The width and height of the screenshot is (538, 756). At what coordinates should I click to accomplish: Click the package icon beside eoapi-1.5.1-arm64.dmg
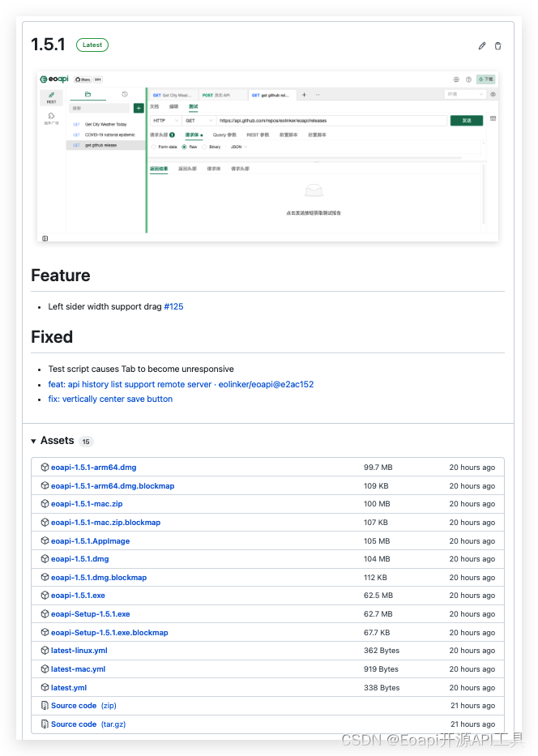point(45,467)
